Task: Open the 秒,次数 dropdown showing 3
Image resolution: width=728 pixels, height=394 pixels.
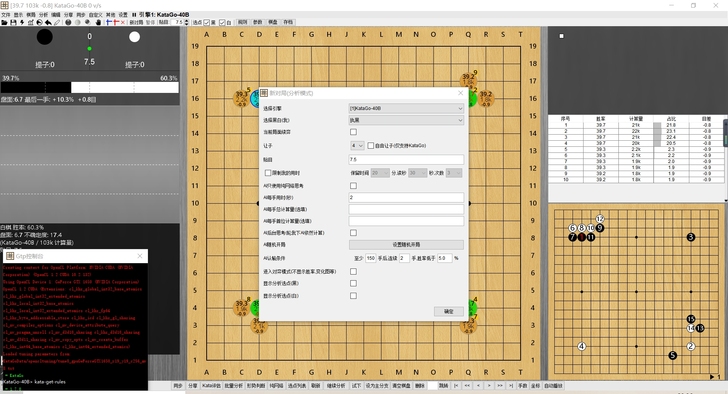Action: (x=454, y=173)
